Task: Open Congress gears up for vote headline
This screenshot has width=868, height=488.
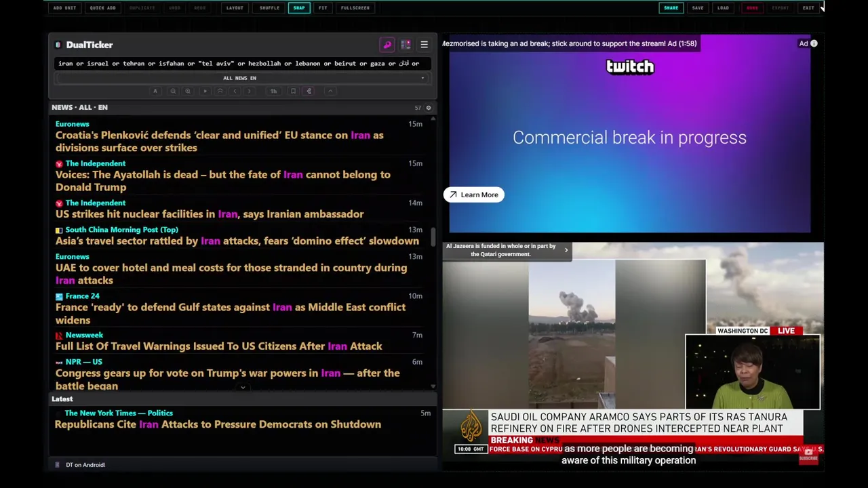Action: pyautogui.click(x=228, y=379)
